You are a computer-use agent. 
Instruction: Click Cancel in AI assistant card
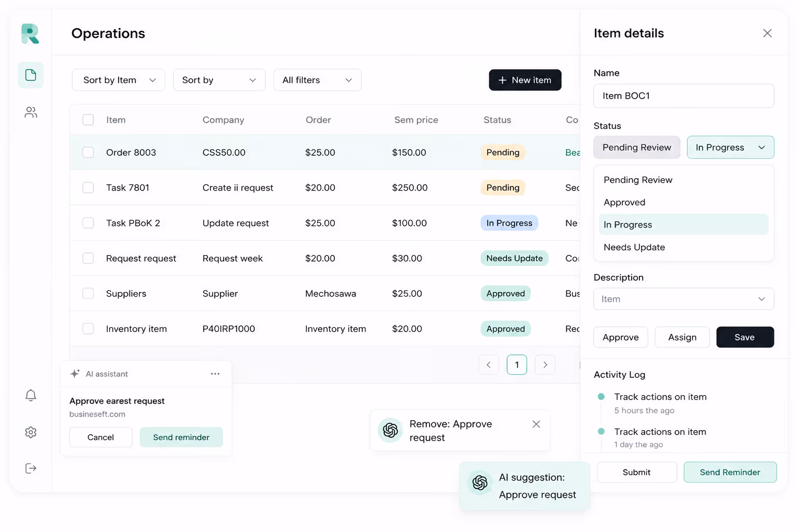point(101,437)
